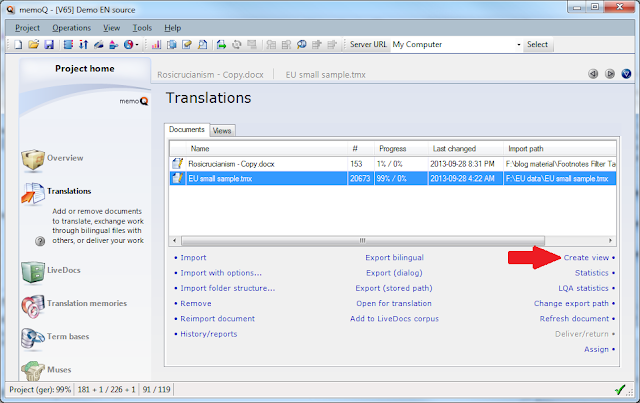640x403 pixels.
Task: Click the Remove link
Action: pyautogui.click(x=196, y=304)
